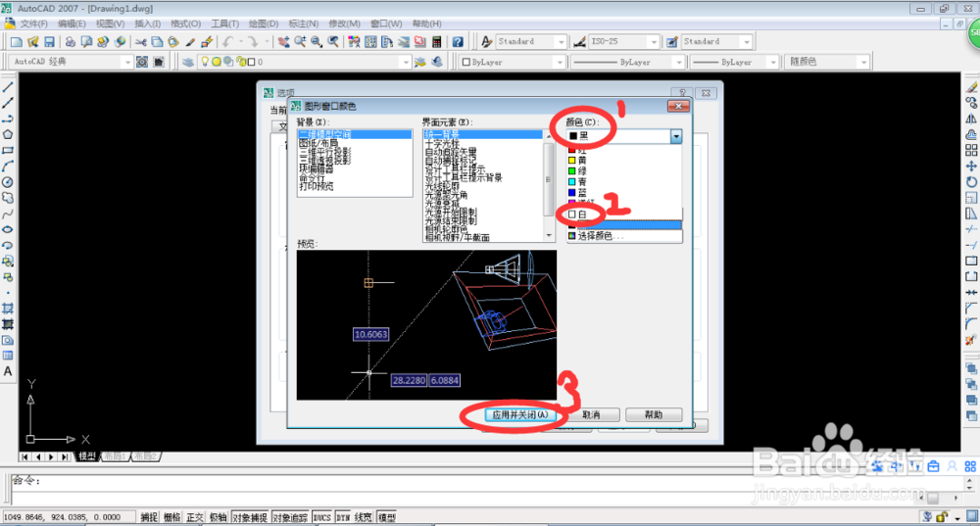Open Layer Properties Manager icon
980x526 pixels.
(x=187, y=62)
